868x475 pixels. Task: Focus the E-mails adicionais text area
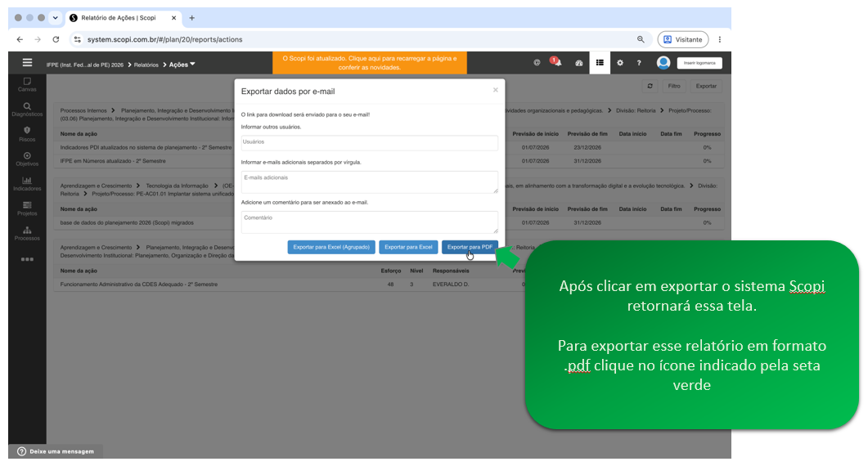click(x=369, y=182)
